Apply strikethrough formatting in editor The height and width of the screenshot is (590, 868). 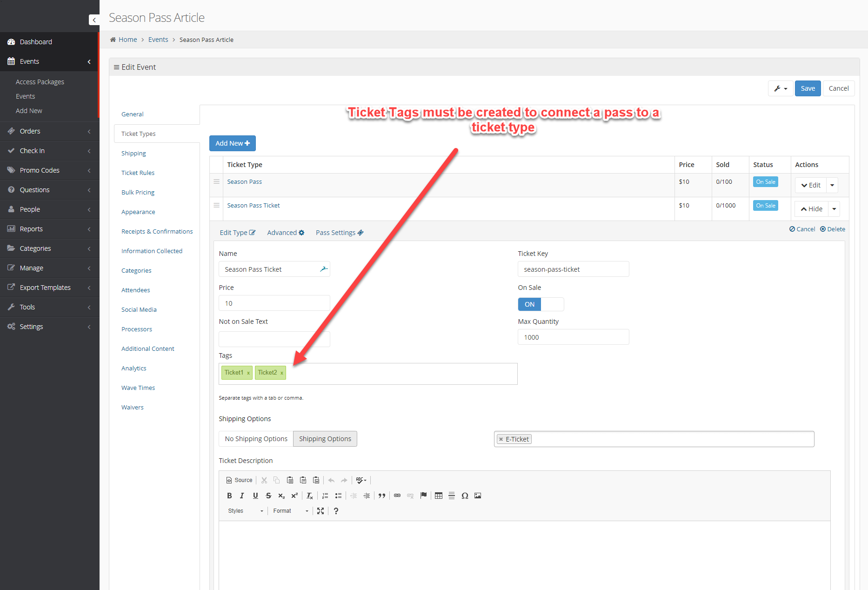[x=268, y=496]
